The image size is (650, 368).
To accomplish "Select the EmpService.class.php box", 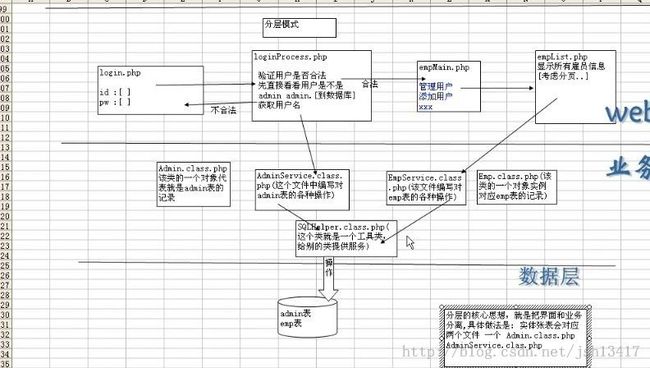I will pos(426,188).
